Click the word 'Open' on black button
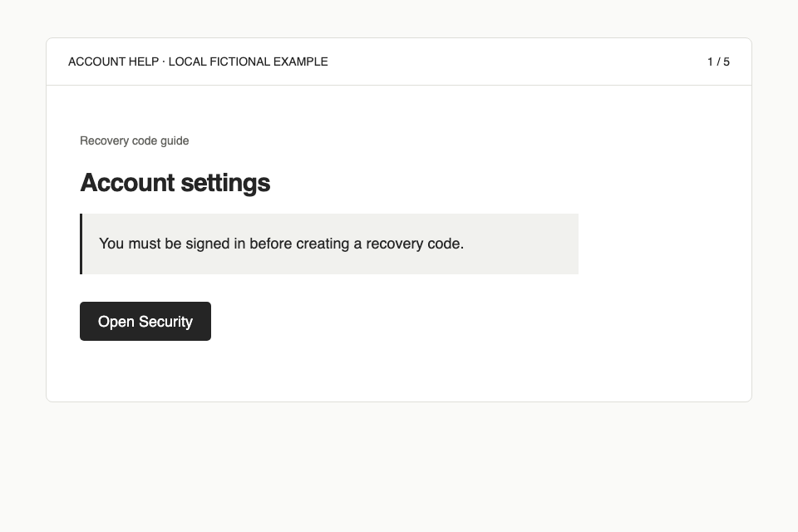Screen dimensions: 798x532 pos(116,322)
